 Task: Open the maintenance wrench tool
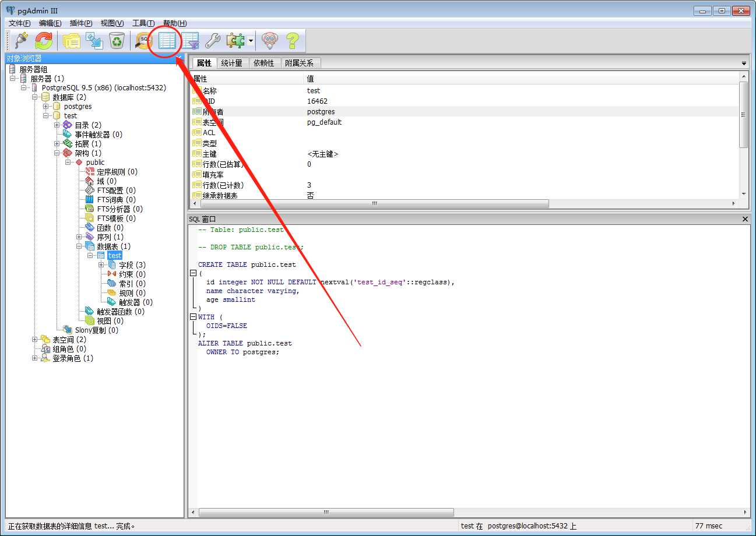[213, 40]
